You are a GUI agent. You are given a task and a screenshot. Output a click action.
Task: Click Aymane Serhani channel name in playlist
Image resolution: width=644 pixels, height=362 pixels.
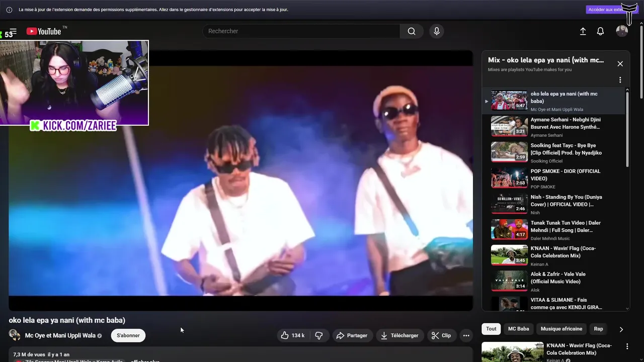click(x=546, y=135)
